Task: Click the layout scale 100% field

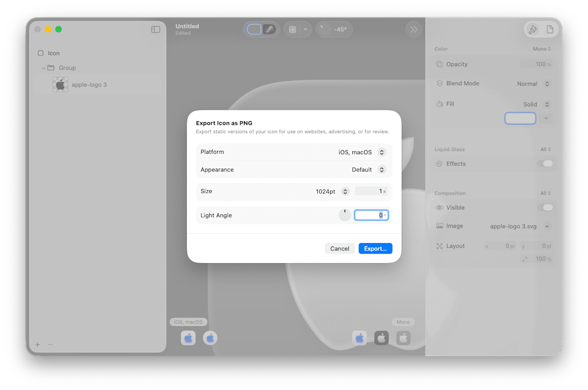Action: coord(537,259)
